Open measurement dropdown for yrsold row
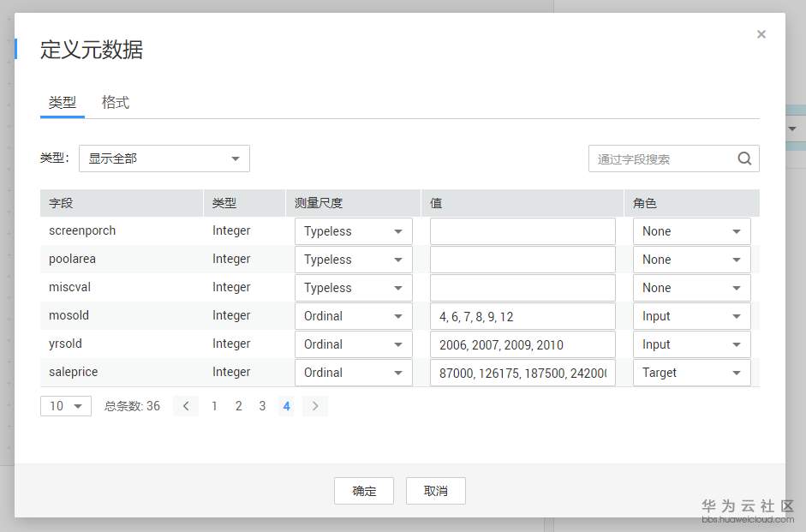 pos(354,344)
